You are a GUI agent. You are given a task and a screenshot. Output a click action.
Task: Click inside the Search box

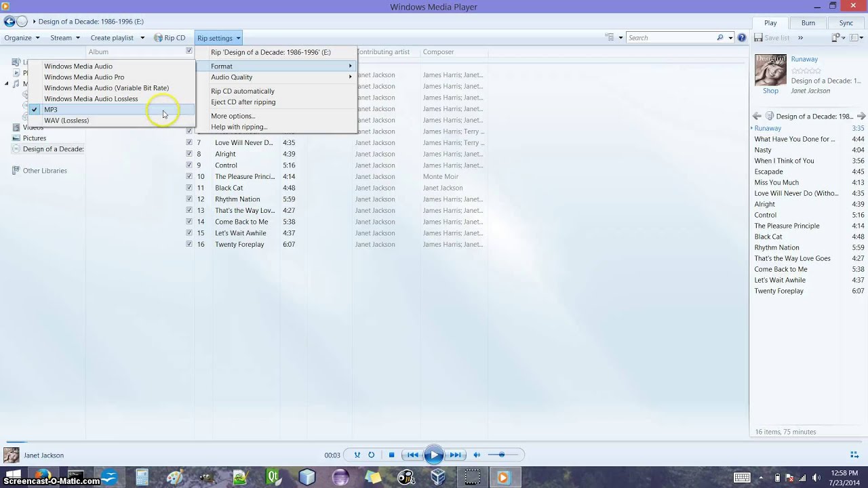[x=671, y=38]
